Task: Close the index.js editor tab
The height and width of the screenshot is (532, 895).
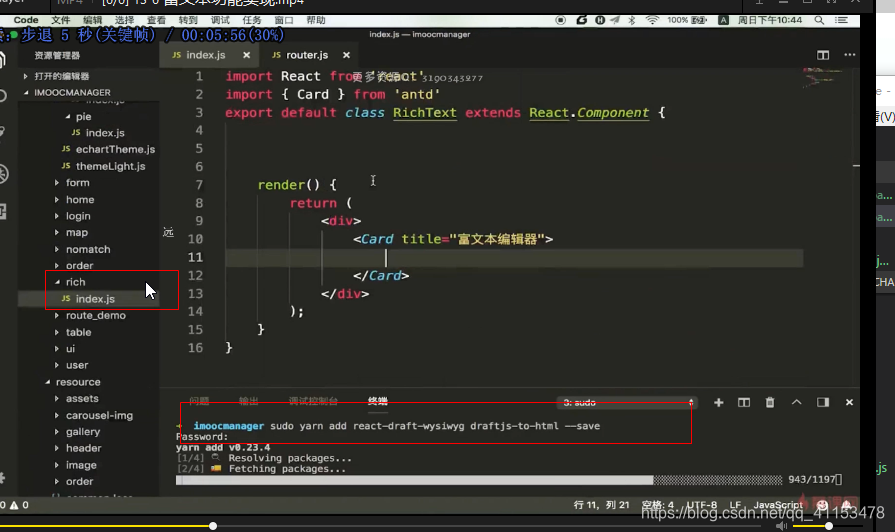Action: coord(247,55)
